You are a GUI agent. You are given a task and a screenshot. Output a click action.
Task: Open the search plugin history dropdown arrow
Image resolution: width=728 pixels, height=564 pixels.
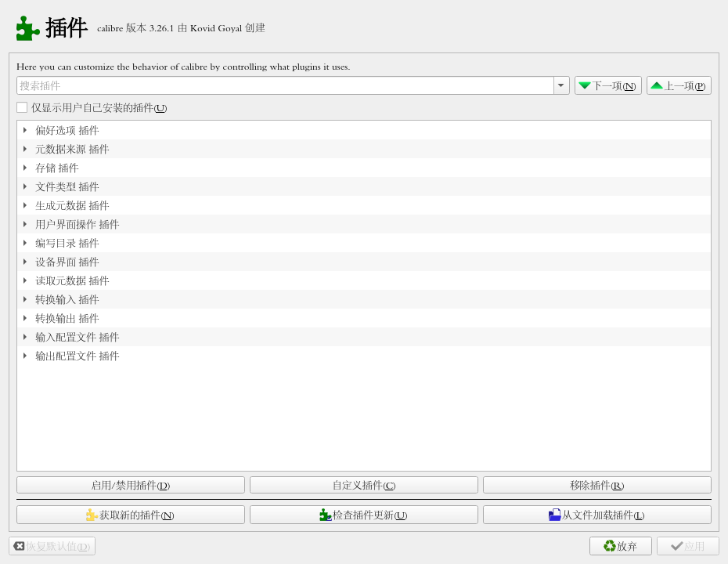[x=560, y=85]
